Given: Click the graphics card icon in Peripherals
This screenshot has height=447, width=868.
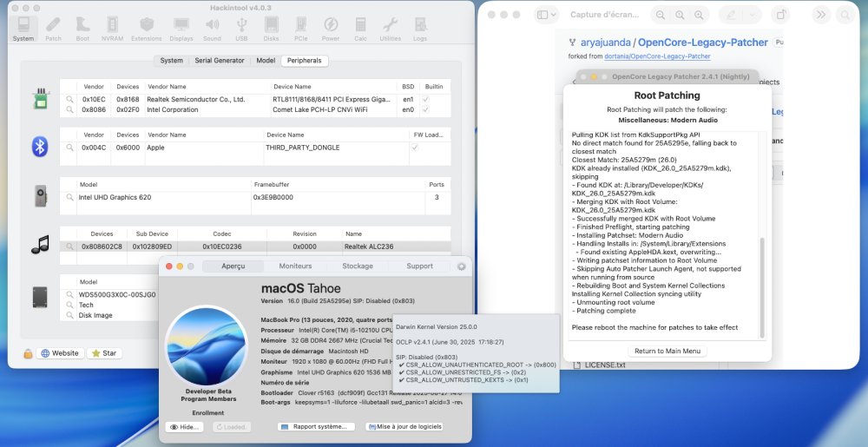Looking at the screenshot, I should pyautogui.click(x=41, y=196).
